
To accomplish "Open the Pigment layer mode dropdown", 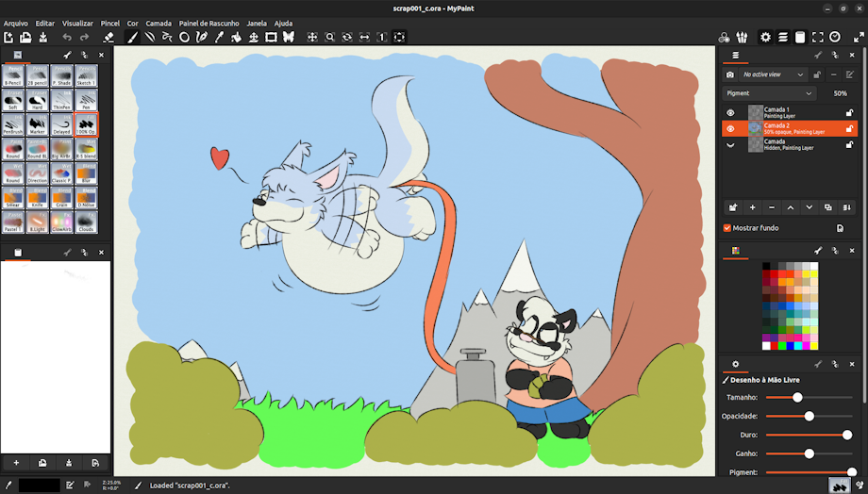I will [x=769, y=93].
